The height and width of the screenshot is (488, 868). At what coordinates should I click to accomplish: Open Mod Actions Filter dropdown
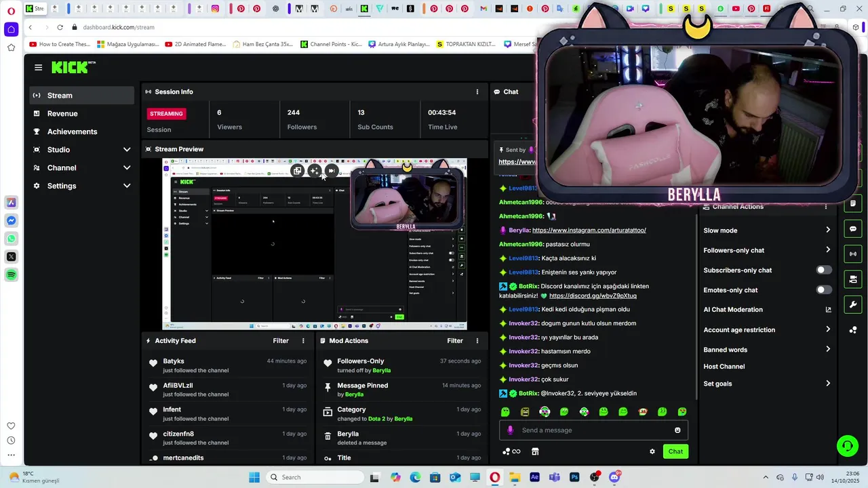pos(455,341)
